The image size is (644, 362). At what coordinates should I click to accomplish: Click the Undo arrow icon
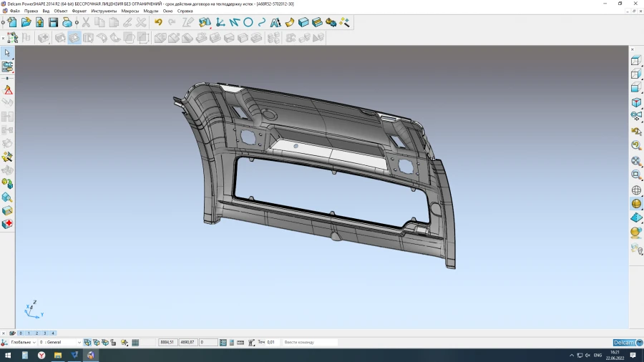pos(159,23)
